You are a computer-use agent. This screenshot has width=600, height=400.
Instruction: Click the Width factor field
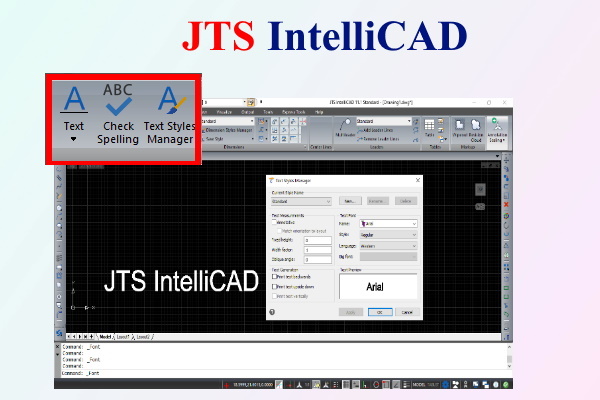tap(318, 250)
